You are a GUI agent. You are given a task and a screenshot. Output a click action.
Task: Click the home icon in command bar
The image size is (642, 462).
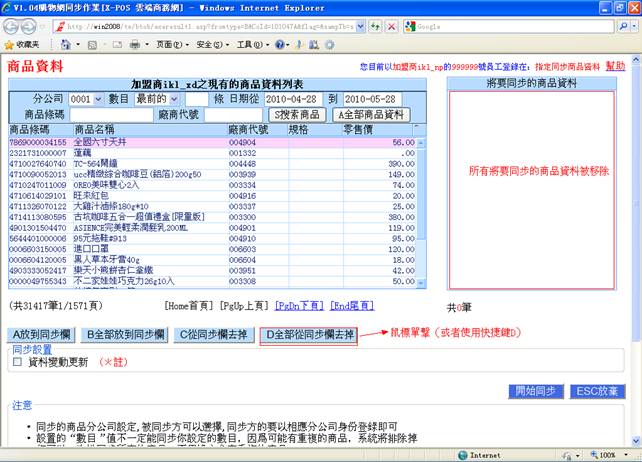[x=65, y=45]
